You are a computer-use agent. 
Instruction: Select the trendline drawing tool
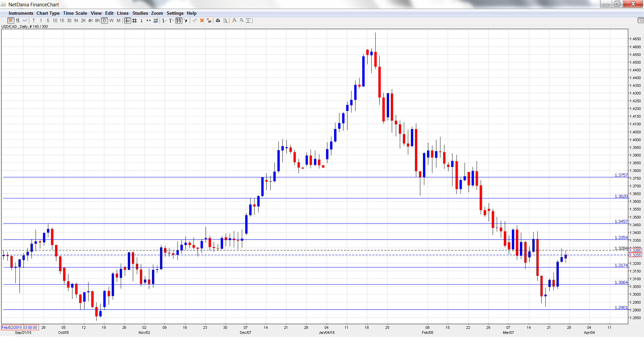[x=195, y=20]
